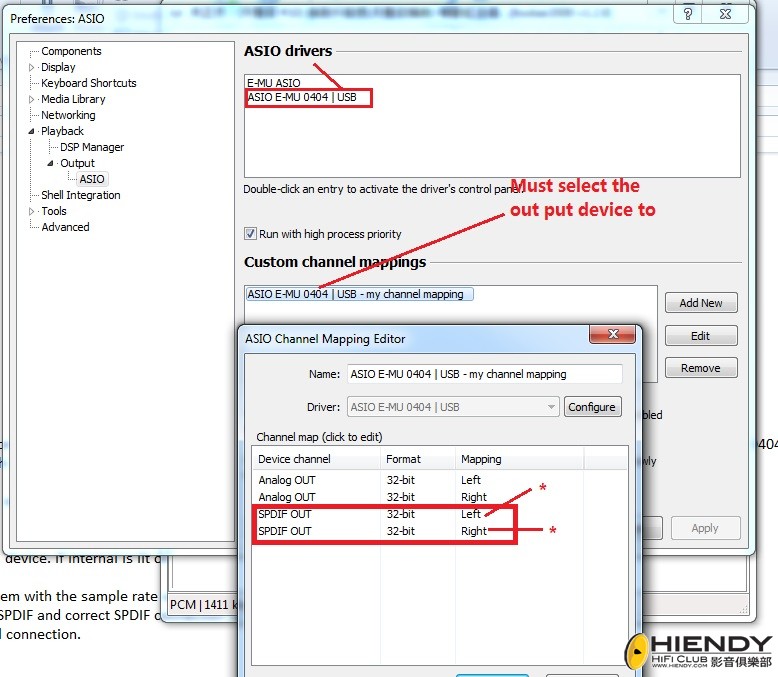Select Components in preferences tree
Image resolution: width=778 pixels, height=677 pixels.
point(71,51)
